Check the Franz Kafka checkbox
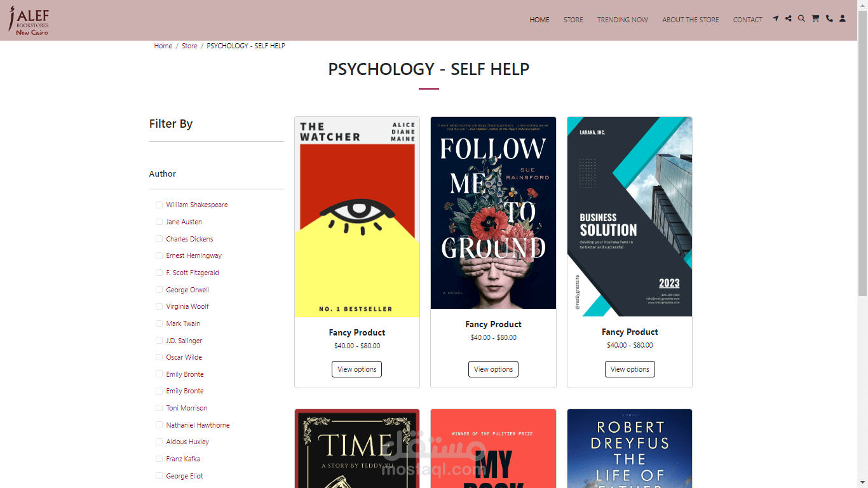 click(x=159, y=459)
